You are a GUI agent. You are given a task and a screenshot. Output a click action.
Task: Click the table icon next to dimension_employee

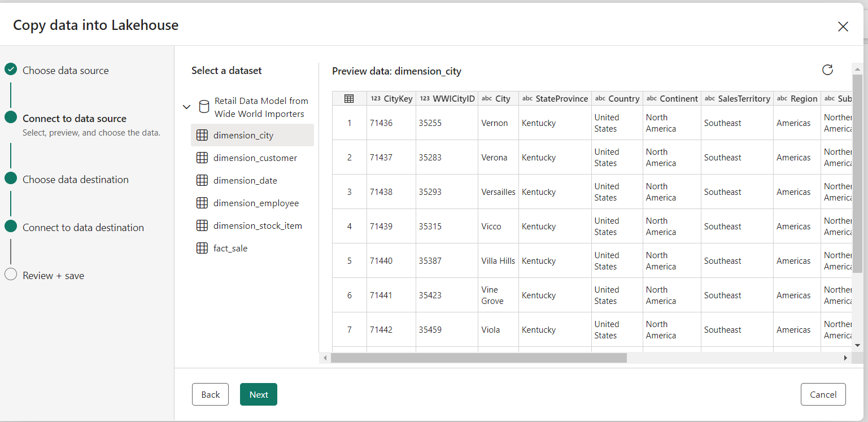click(x=202, y=203)
